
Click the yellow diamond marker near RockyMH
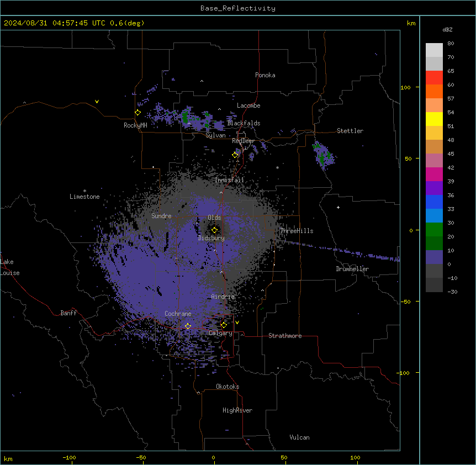[x=138, y=113]
